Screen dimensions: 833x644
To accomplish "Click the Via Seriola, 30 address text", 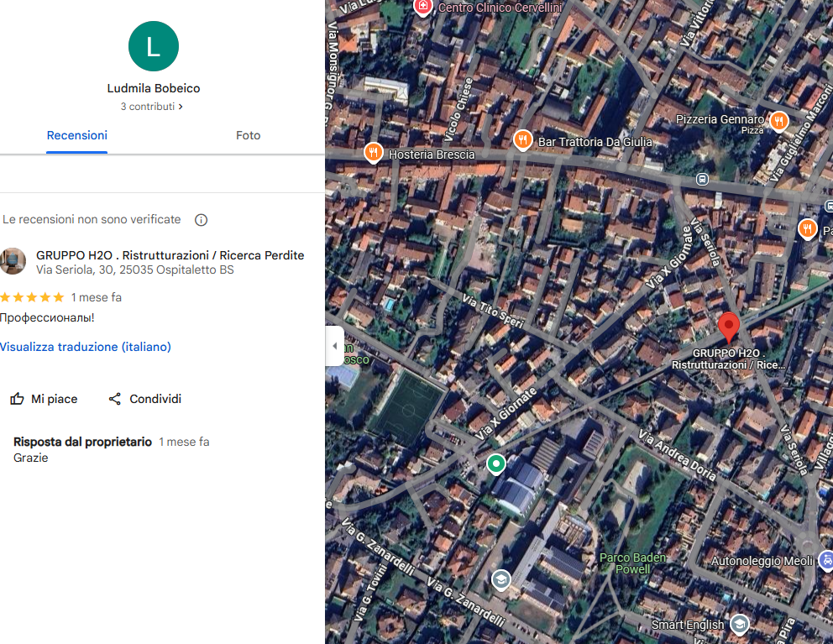I will (135, 270).
